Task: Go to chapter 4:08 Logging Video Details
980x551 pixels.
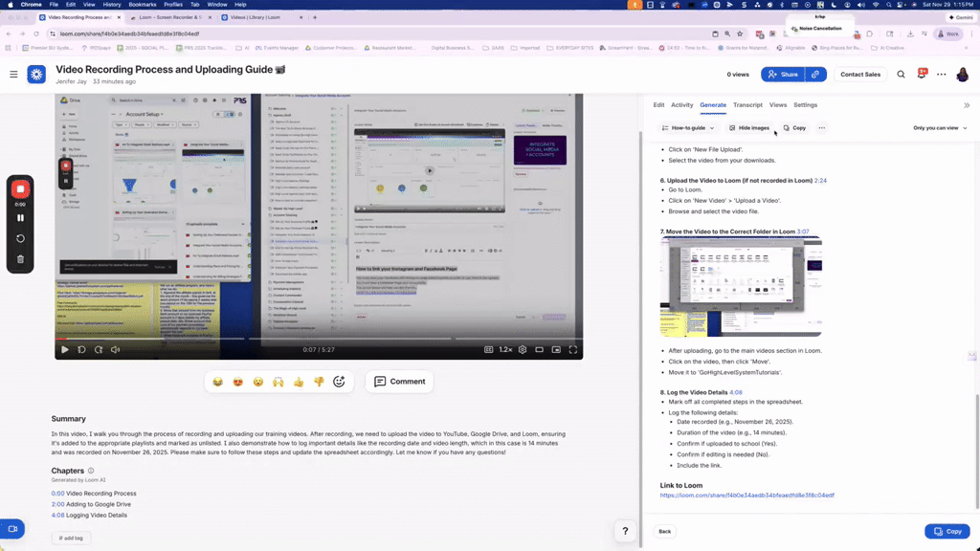Action: coord(89,516)
